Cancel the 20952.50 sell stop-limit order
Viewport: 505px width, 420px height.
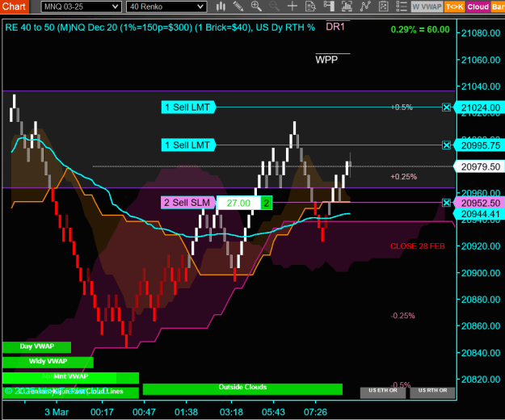446,203
